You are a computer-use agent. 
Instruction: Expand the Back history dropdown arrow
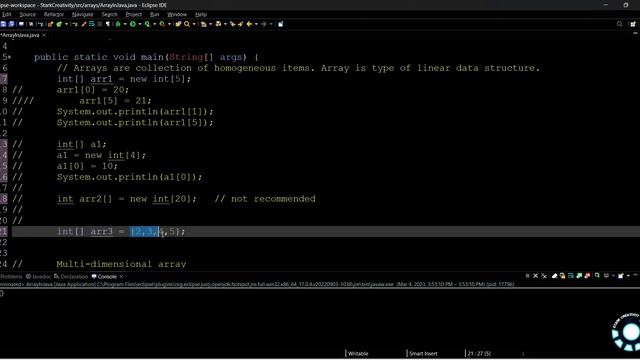pos(256,24)
